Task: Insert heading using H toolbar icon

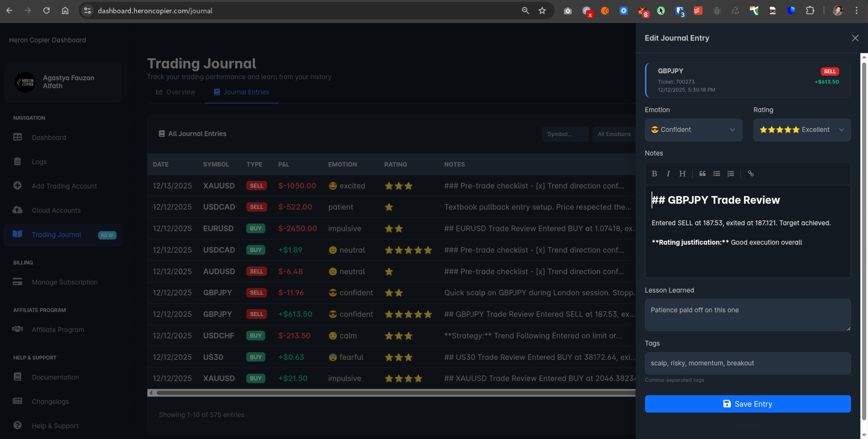Action: pyautogui.click(x=682, y=173)
